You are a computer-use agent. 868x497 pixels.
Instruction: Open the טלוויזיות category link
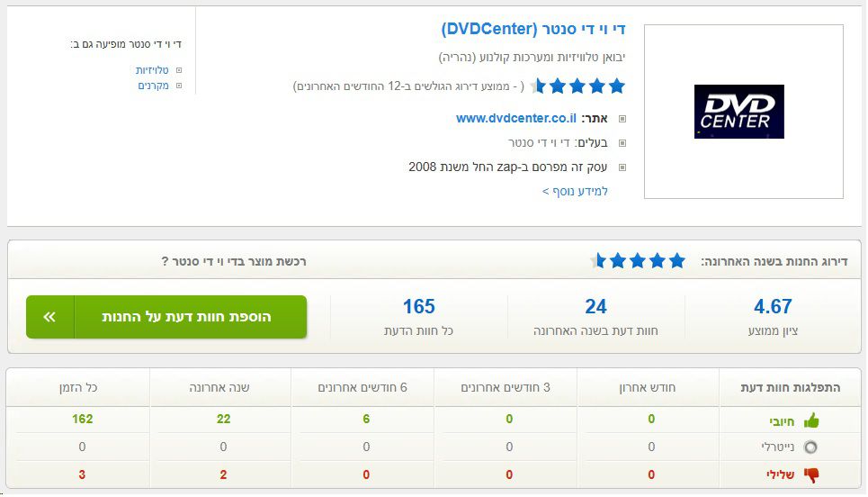click(153, 70)
